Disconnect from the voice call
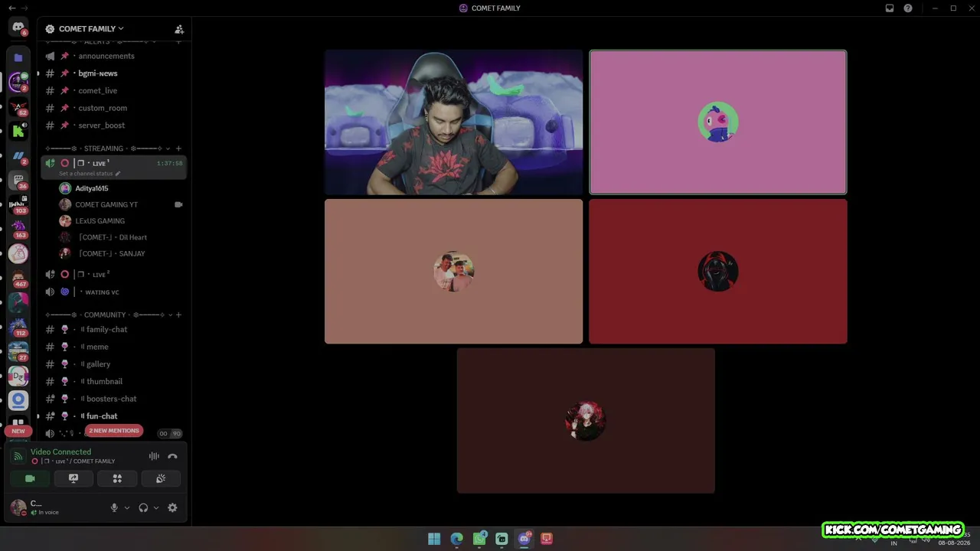 (x=172, y=456)
